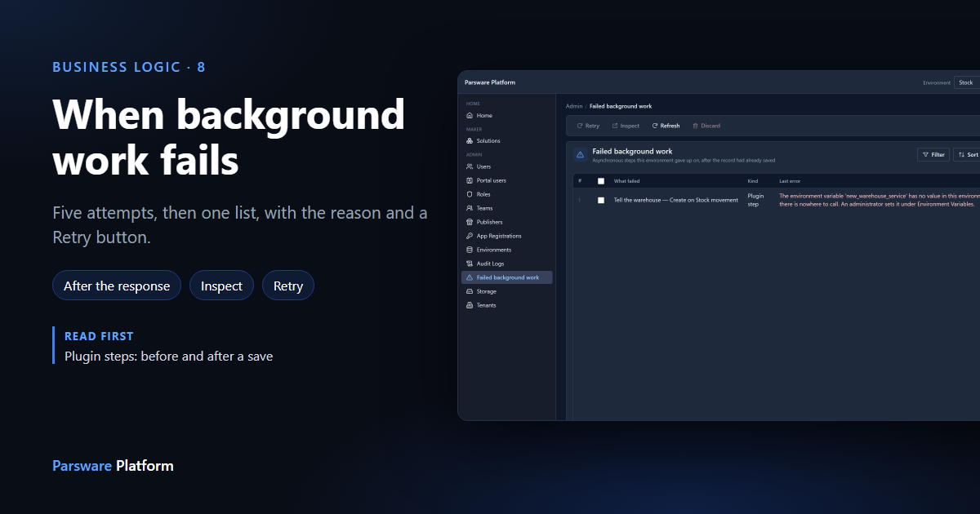Open Plugin steps: before and after a save link
980x514 pixels.
tap(168, 356)
